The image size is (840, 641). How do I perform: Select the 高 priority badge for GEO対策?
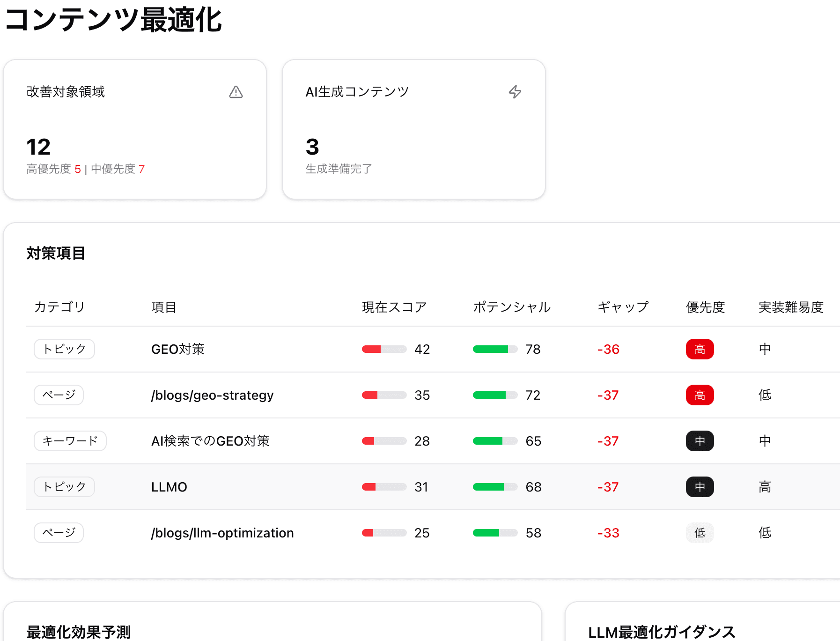coord(700,349)
